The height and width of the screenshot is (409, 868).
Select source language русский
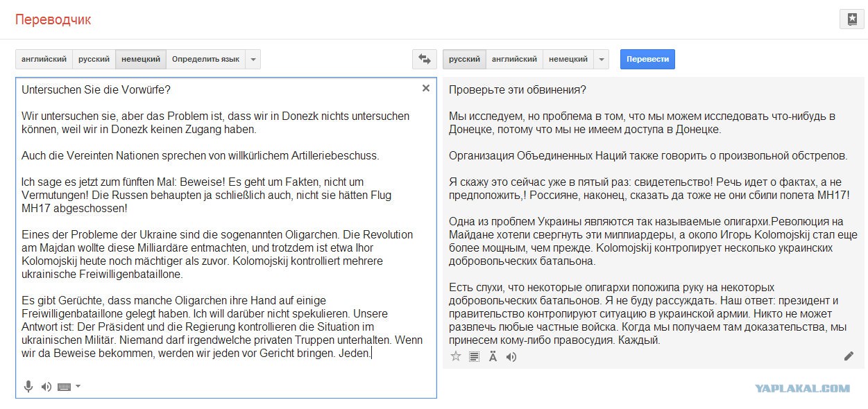tap(94, 60)
